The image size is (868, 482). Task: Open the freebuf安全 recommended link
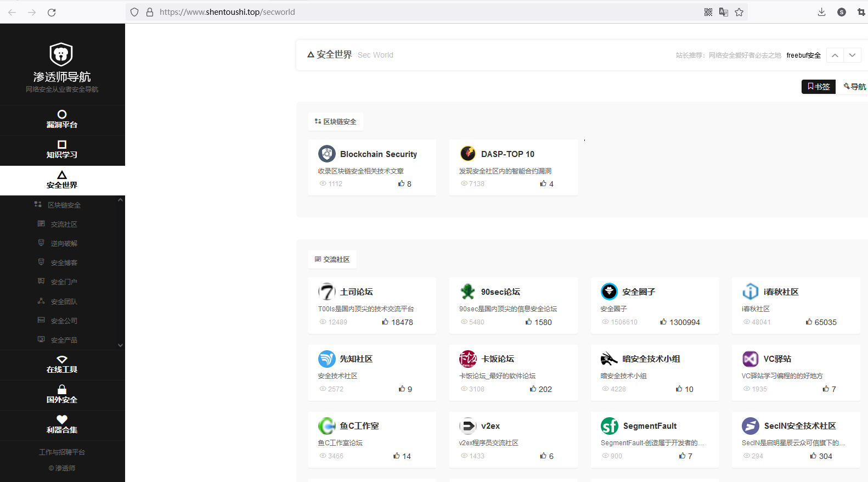tap(803, 55)
